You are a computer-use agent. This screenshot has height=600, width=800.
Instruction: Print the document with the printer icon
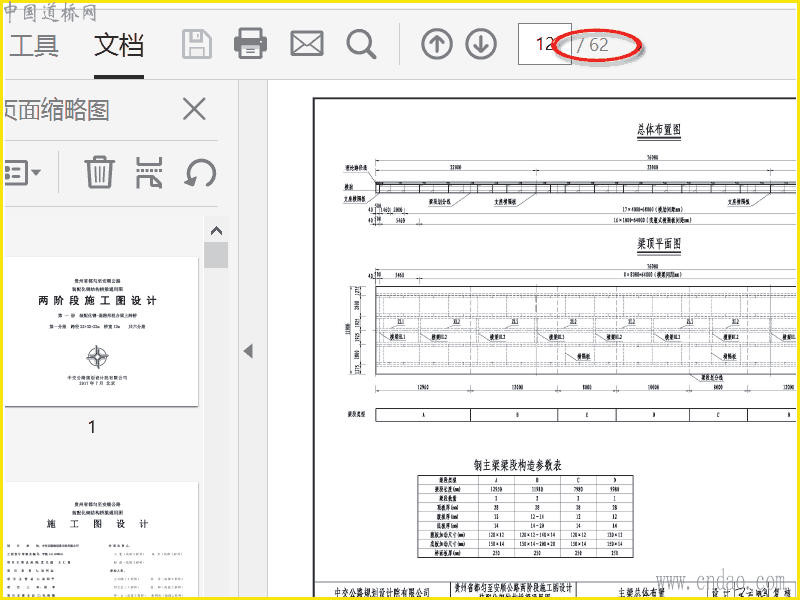[x=250, y=43]
